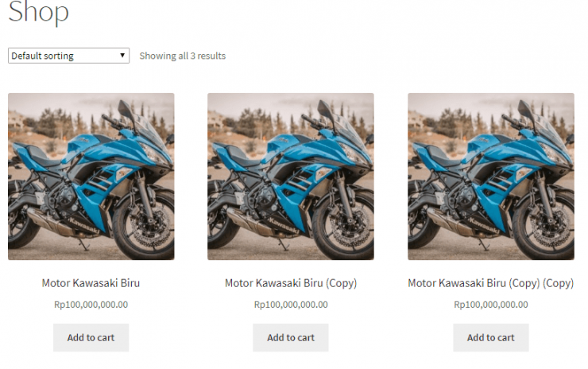Click the "Showing all 3 results" text
Viewport: 588px width, 369px height.
(183, 56)
